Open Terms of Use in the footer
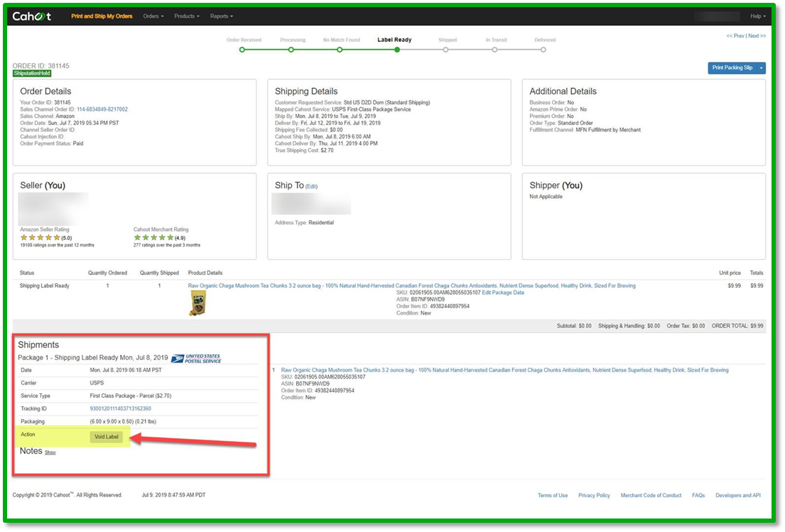785x532 pixels. 553,496
